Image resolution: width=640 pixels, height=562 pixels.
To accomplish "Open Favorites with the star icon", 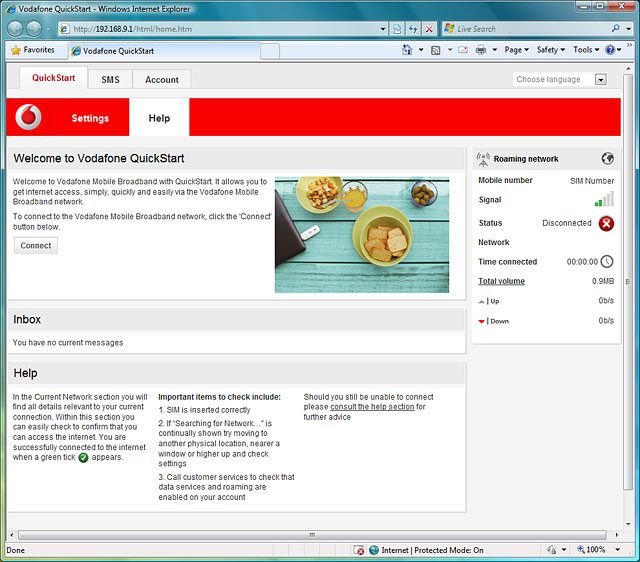I will pos(16,50).
